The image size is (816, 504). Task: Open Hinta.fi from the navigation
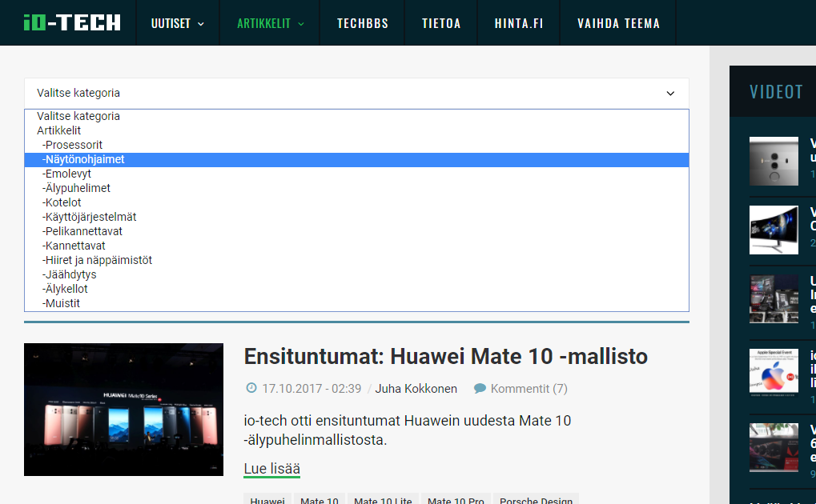click(x=519, y=23)
